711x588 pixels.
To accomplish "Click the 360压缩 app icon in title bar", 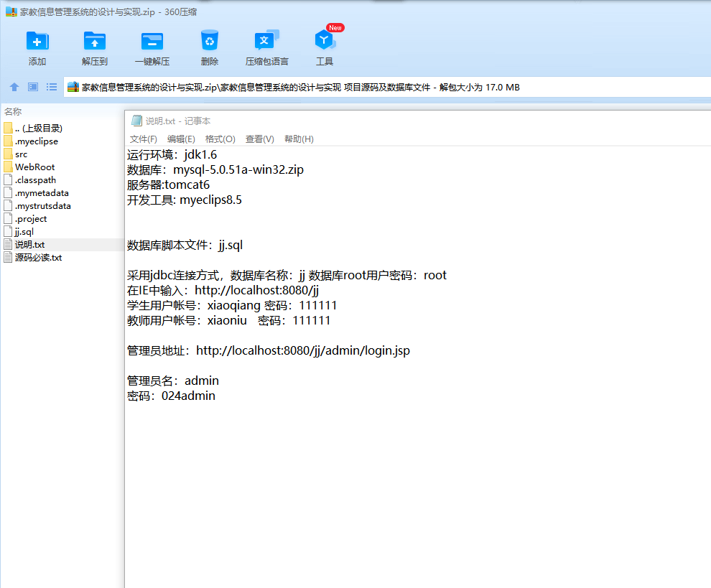I will point(11,11).
